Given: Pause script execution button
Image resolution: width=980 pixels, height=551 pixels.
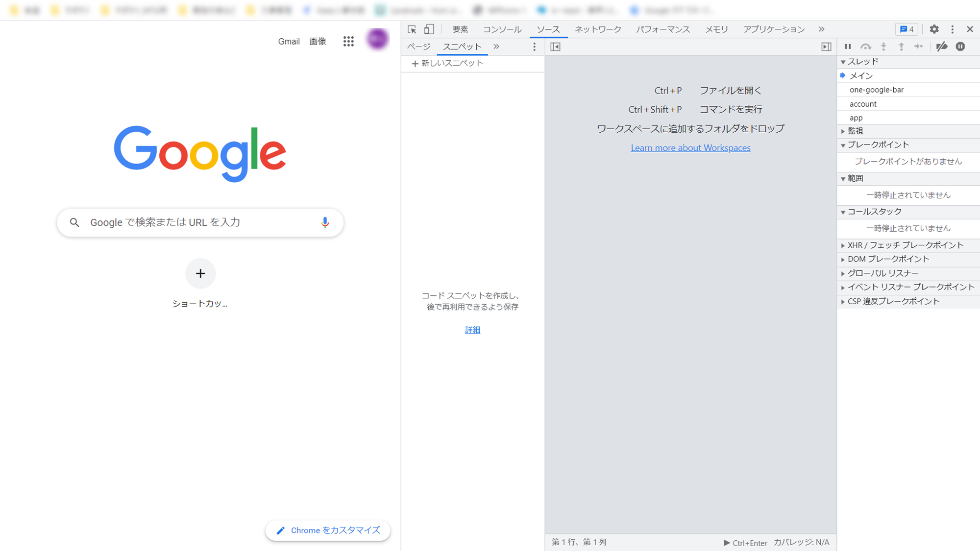Looking at the screenshot, I should pos(848,47).
